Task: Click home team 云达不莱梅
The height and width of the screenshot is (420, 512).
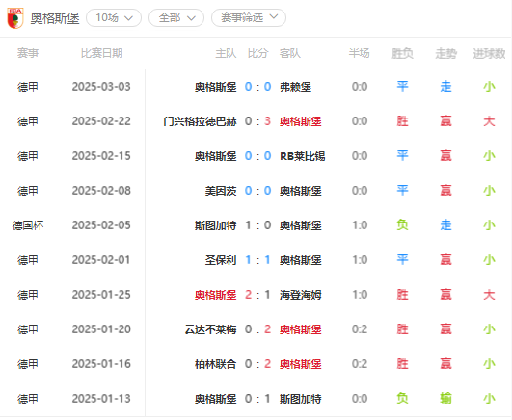Action: (210, 329)
